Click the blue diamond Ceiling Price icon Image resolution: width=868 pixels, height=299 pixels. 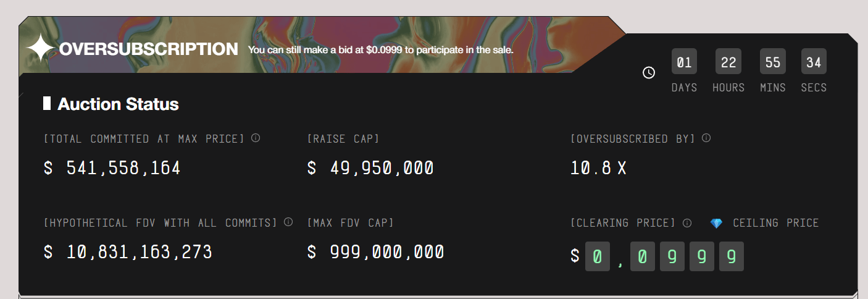pos(716,223)
